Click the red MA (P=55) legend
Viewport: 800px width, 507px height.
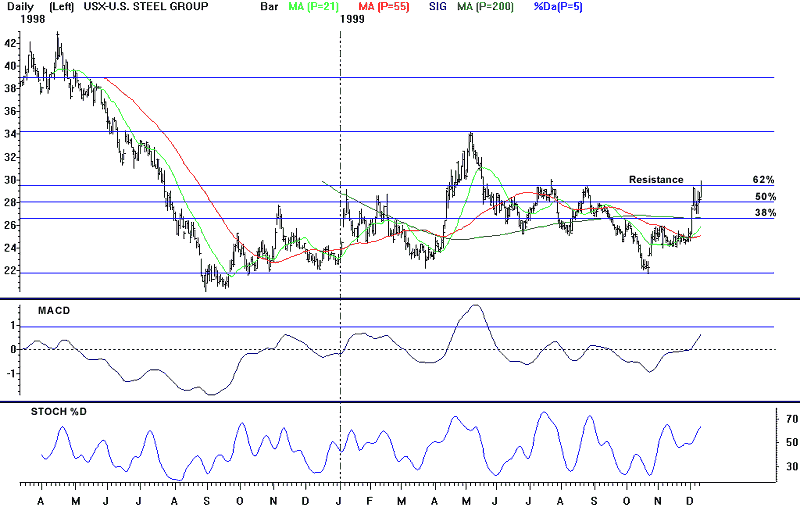point(384,7)
